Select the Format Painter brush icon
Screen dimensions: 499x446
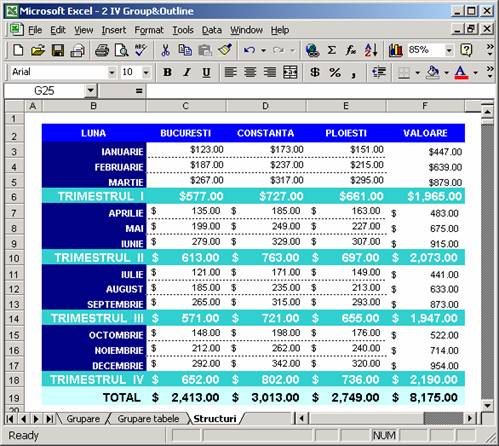(225, 50)
